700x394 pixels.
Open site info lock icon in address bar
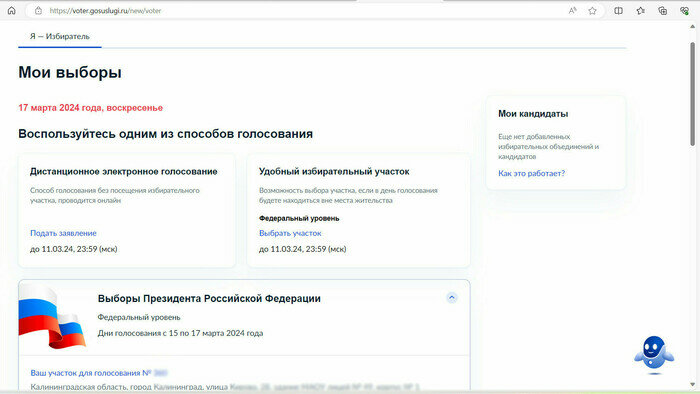(38, 10)
